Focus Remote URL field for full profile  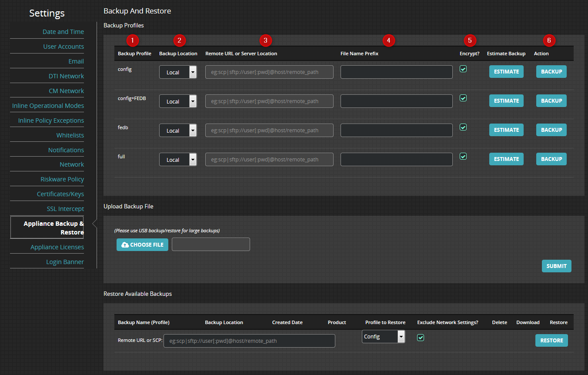click(x=269, y=160)
